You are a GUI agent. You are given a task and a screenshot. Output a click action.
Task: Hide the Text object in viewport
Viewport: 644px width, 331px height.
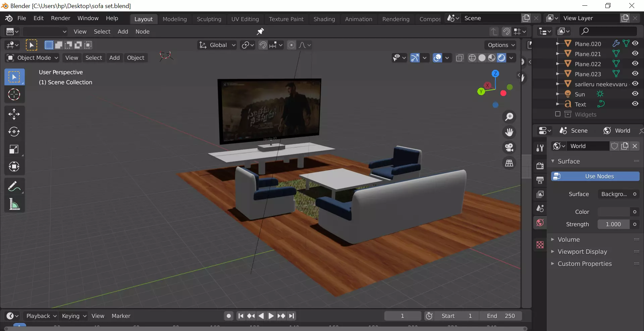(x=635, y=104)
